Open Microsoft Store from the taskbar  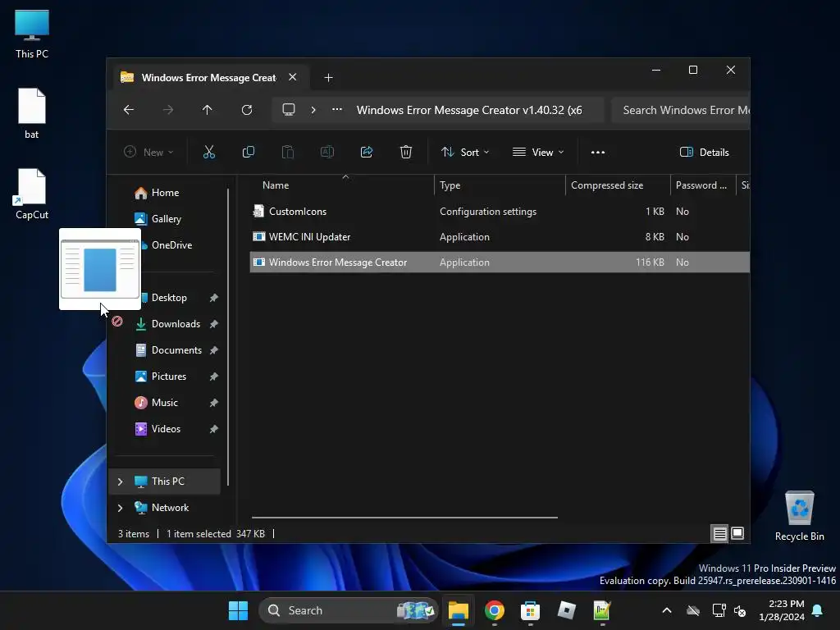[x=530, y=610]
